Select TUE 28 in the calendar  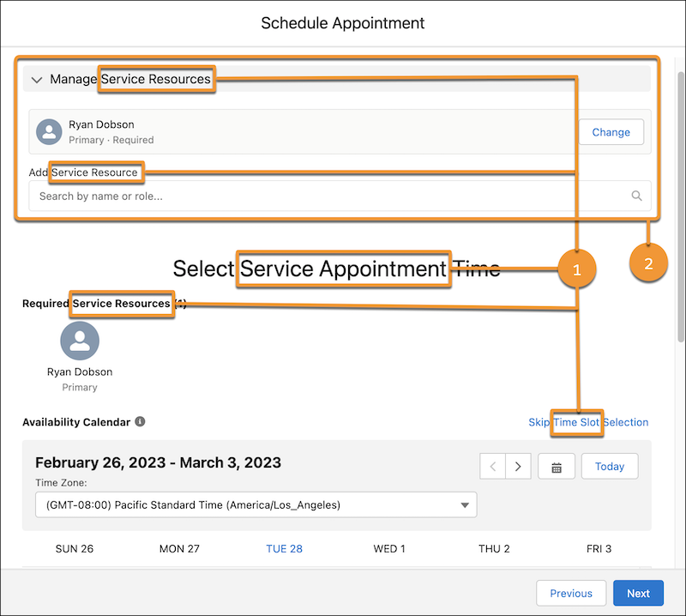tap(284, 548)
